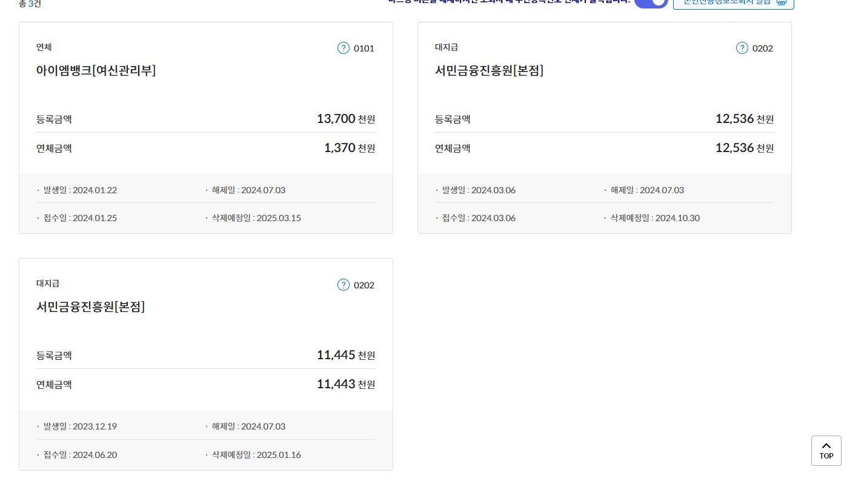This screenshot has width=847, height=504.
Task: Click the printer icon at top right
Action: pyautogui.click(x=781, y=2)
